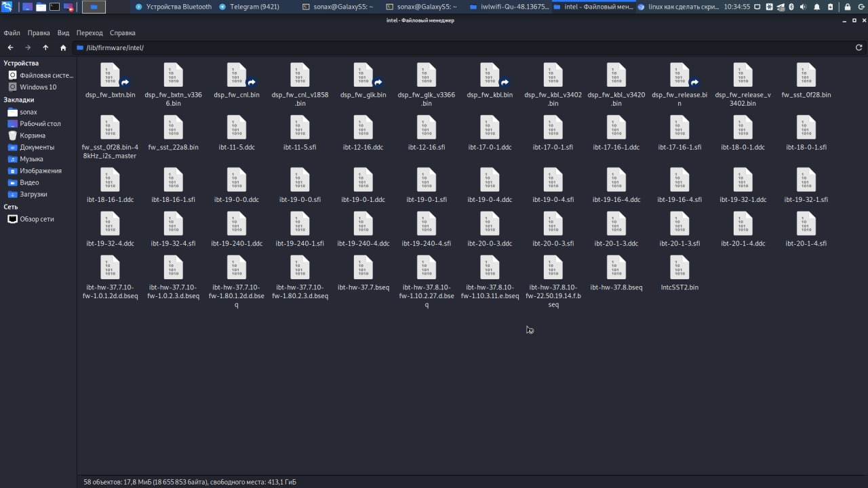Select the dsp_fw_glk.bin file icon
Viewport: 868px width, 488px height.
tap(363, 75)
